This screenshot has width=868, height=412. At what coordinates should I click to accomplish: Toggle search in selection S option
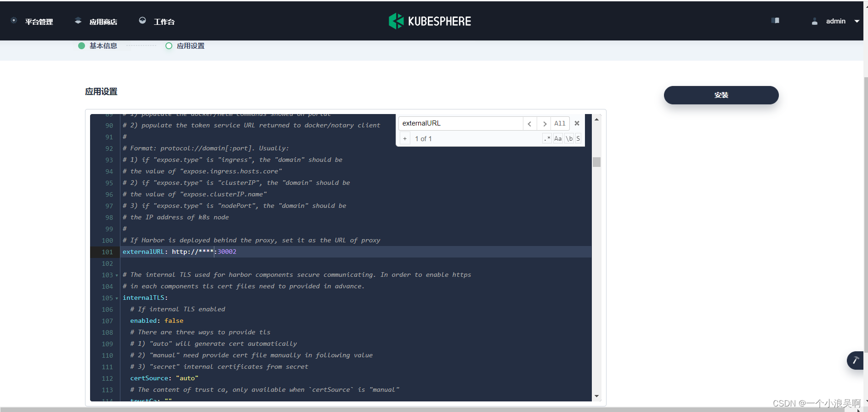[x=578, y=138]
